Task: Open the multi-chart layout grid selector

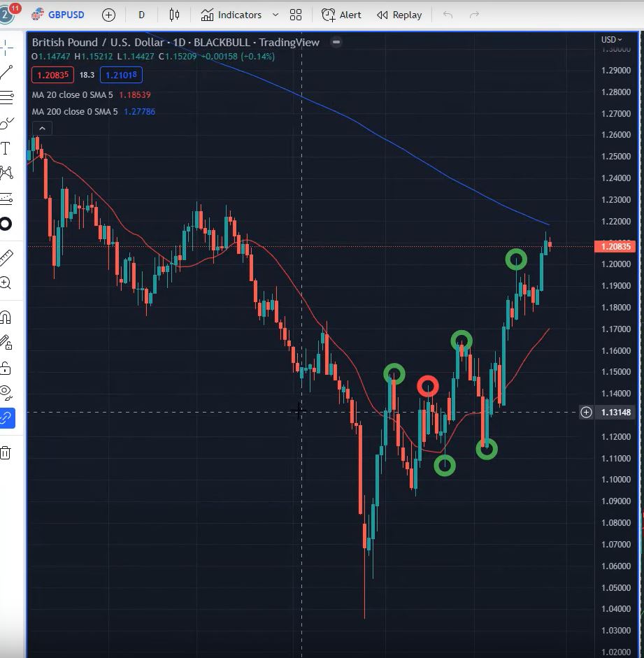Action: pos(295,15)
